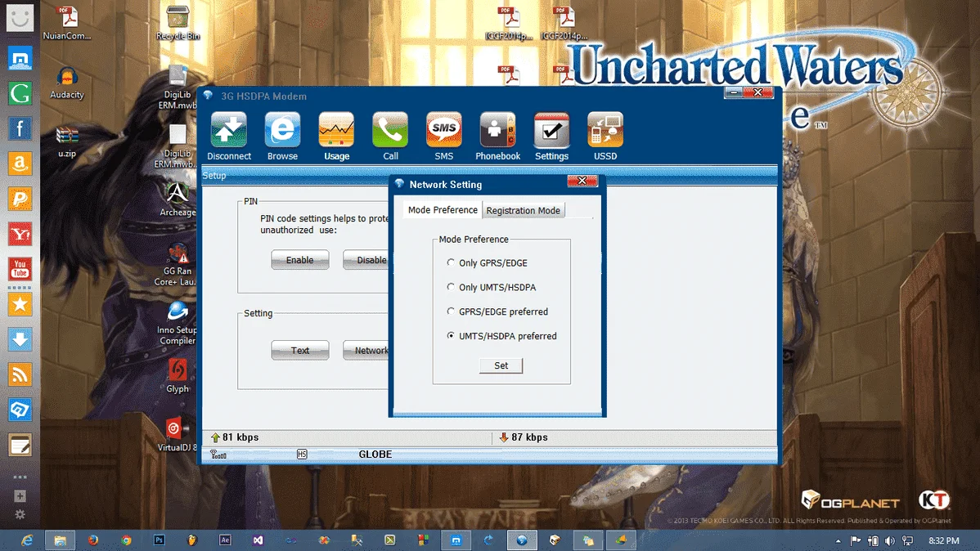Open Chrome from the taskbar

point(126,540)
